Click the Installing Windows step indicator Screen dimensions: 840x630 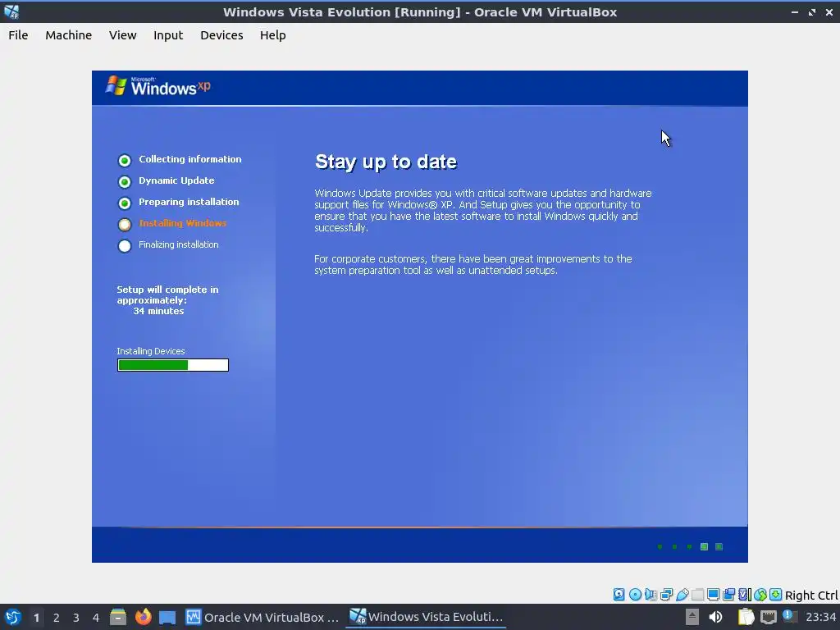[x=125, y=225]
